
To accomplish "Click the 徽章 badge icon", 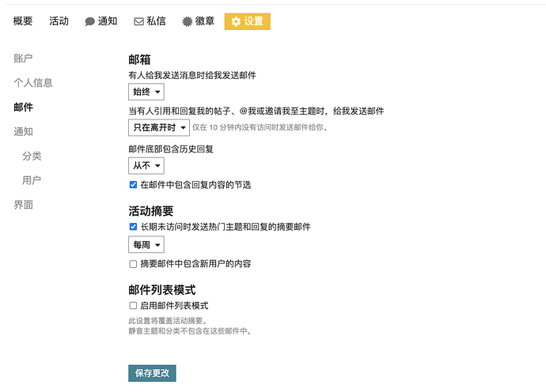I will (x=187, y=21).
